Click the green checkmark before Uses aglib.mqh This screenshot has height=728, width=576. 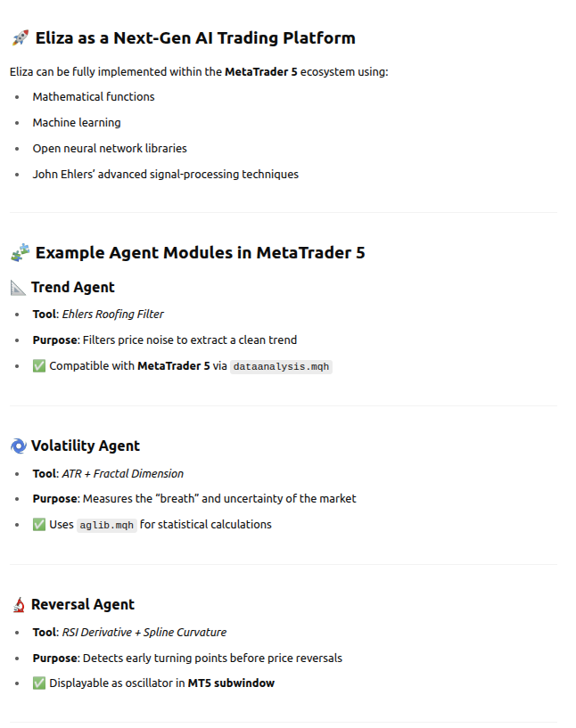38,525
